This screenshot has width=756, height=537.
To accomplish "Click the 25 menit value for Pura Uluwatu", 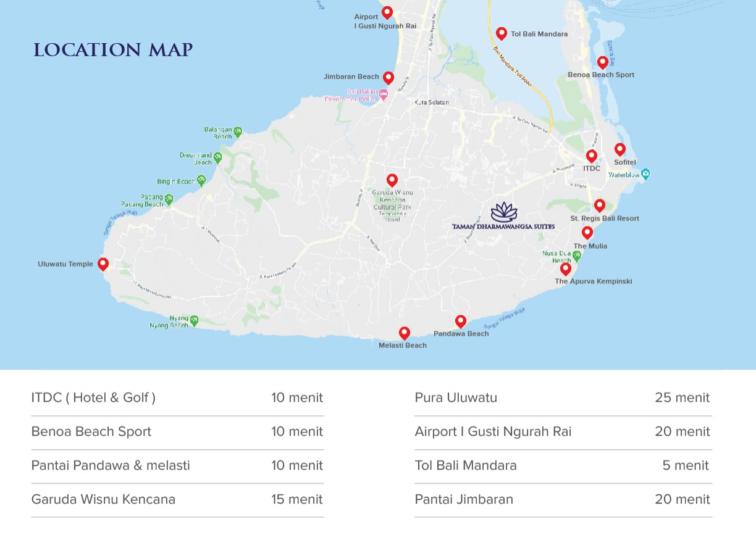I will point(682,398).
